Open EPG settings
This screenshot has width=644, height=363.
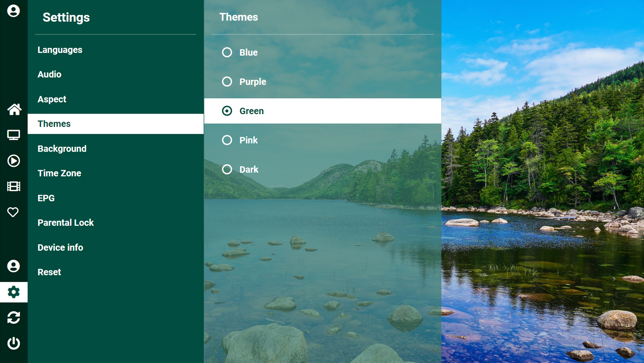tap(116, 198)
